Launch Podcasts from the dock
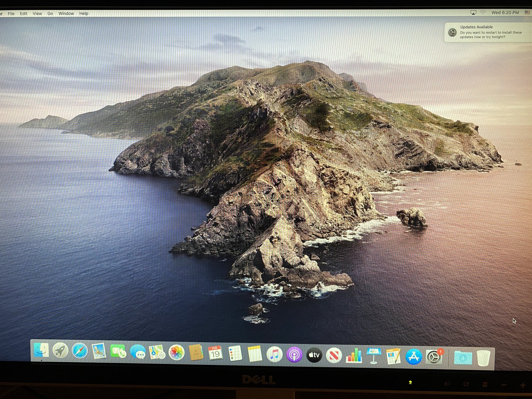This screenshot has height=399, width=532. (x=294, y=355)
